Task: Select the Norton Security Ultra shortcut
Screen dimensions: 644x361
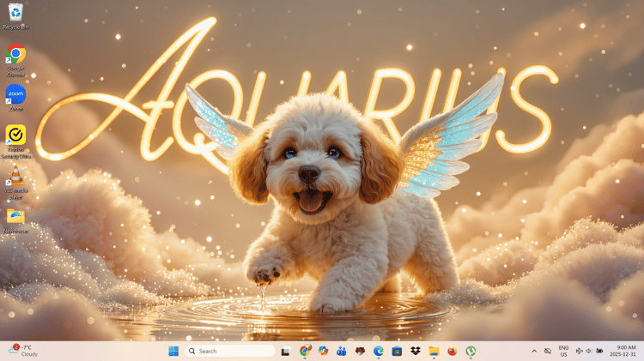Action: tap(15, 141)
